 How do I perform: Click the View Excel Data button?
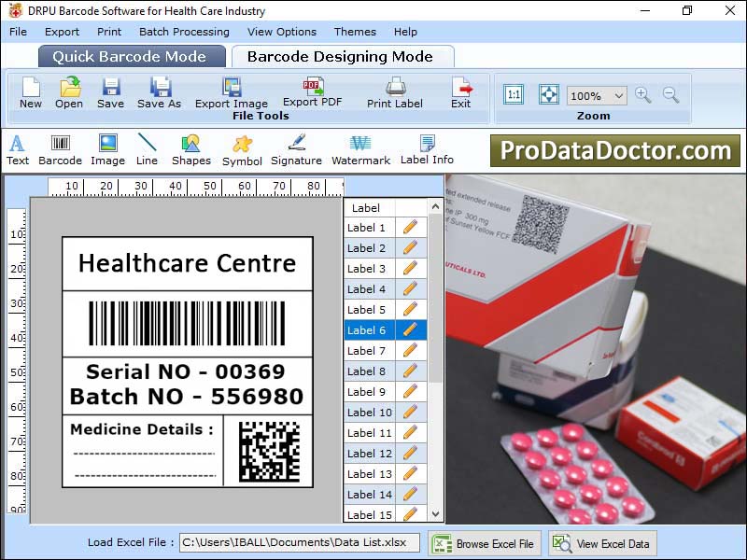coord(601,543)
